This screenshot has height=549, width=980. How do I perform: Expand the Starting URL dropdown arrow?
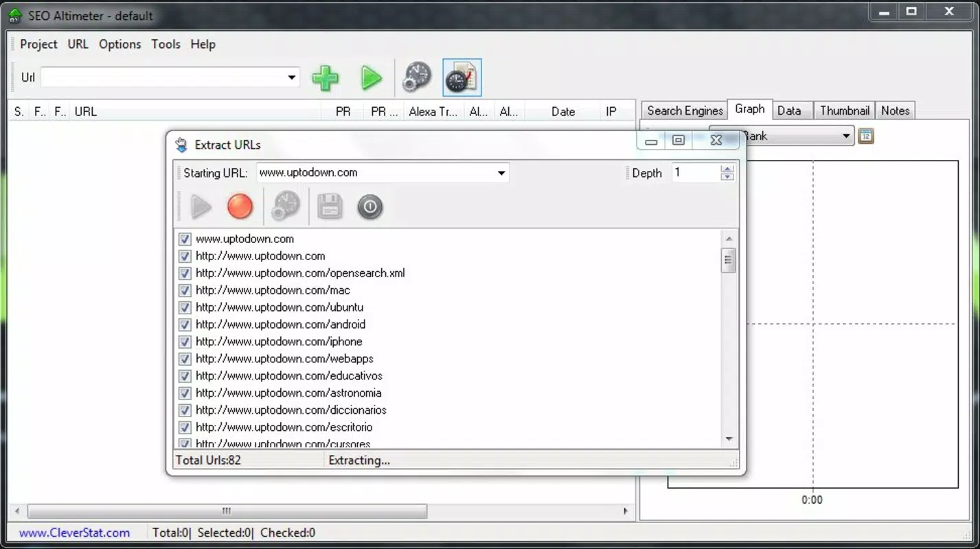click(x=502, y=173)
